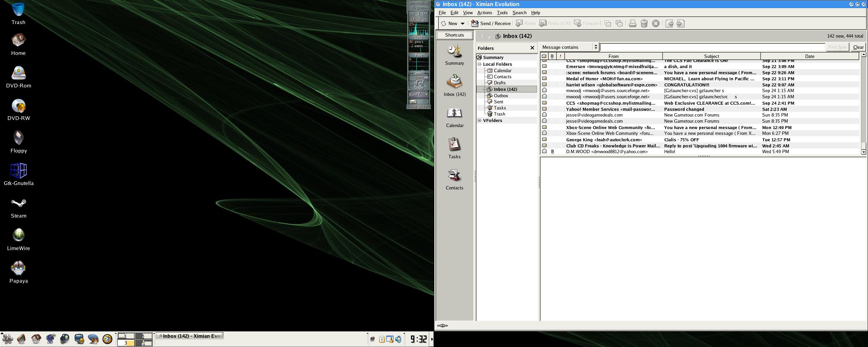Click the Clear search button
This screenshot has height=347, width=868.
(x=858, y=47)
